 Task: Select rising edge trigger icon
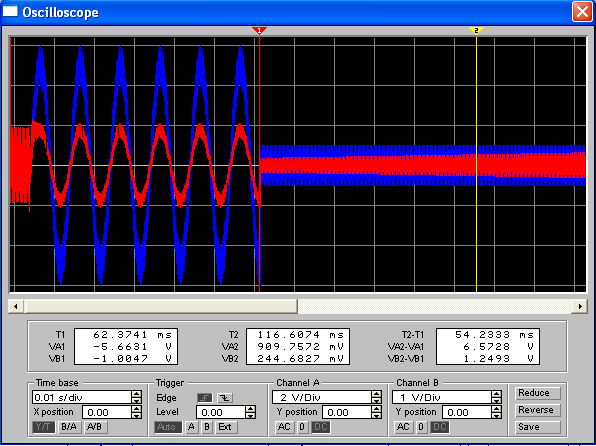205,398
